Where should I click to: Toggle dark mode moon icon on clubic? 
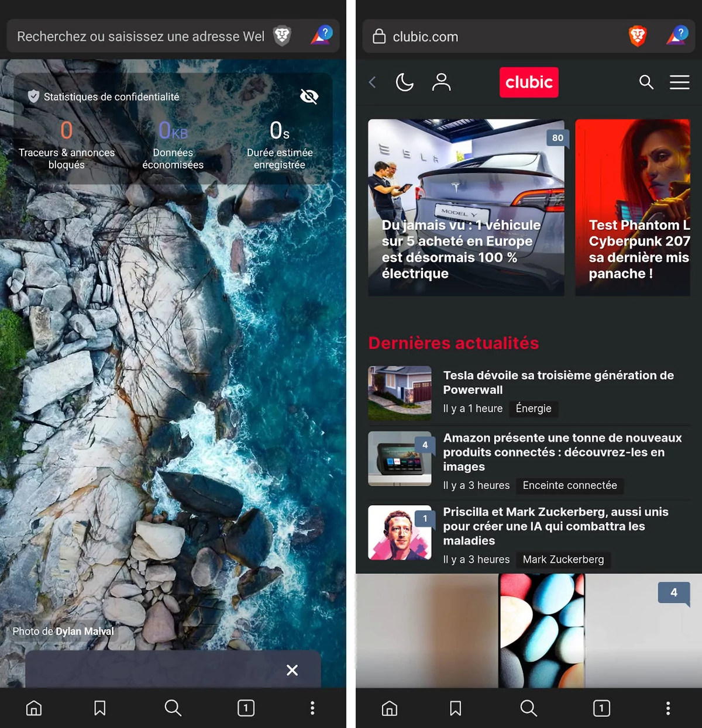pos(404,82)
